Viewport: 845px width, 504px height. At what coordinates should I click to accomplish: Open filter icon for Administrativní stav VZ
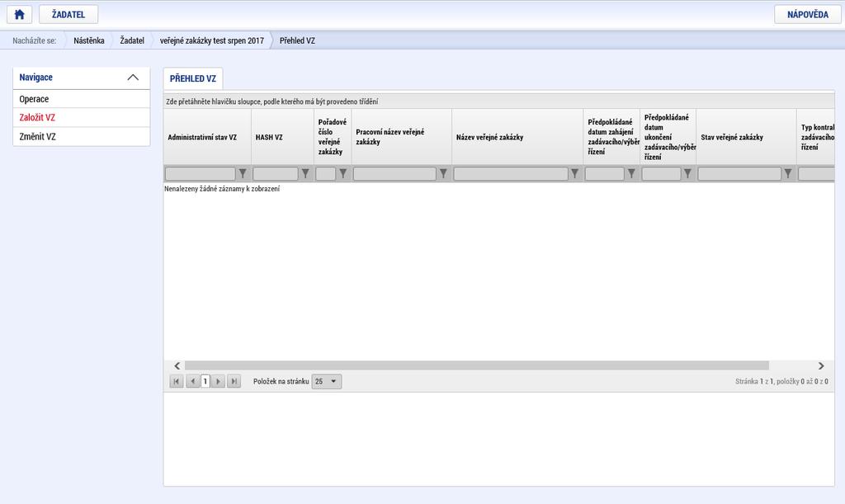[x=243, y=173]
